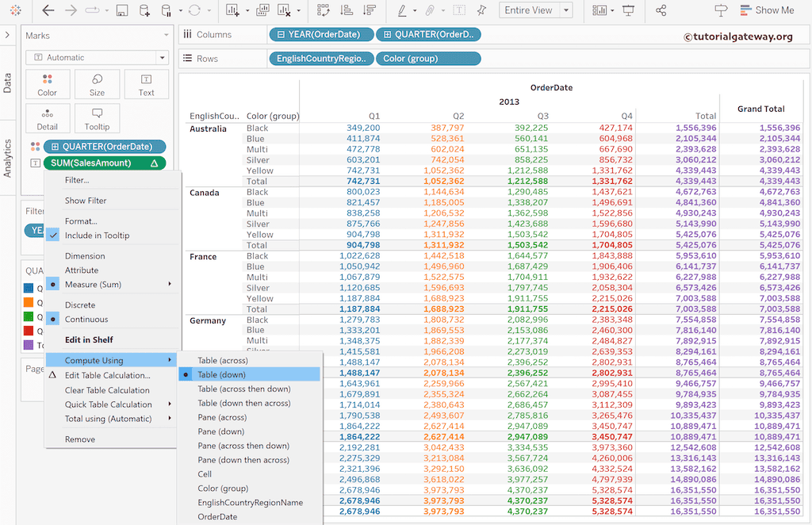Expand the Quick Table Calculation submenu
The width and height of the screenshot is (812, 525).
[109, 404]
